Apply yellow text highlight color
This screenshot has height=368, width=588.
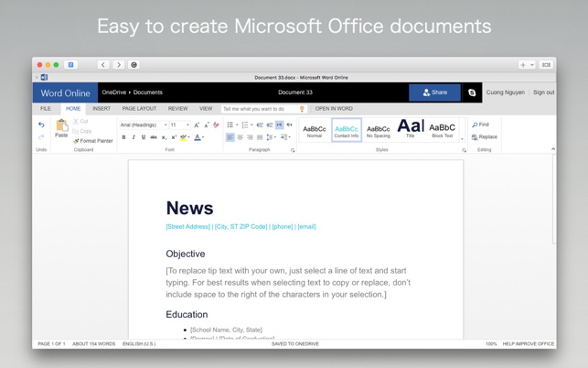(183, 137)
